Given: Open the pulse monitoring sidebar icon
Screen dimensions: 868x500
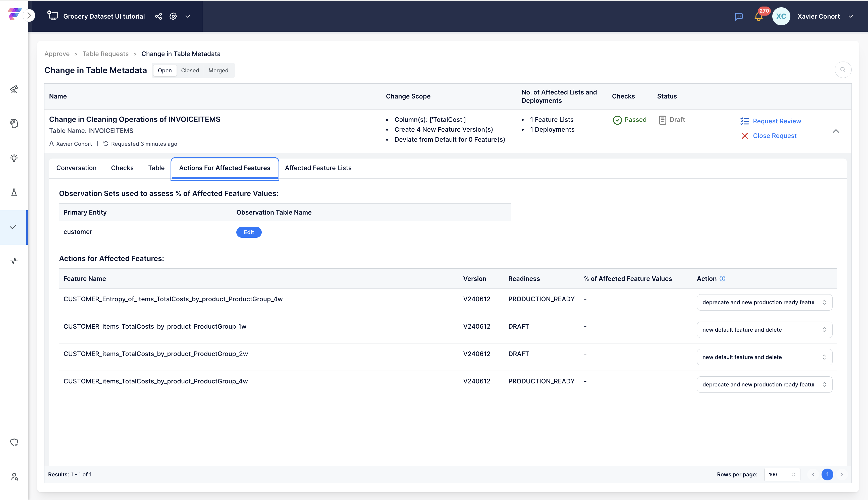Looking at the screenshot, I should point(14,261).
